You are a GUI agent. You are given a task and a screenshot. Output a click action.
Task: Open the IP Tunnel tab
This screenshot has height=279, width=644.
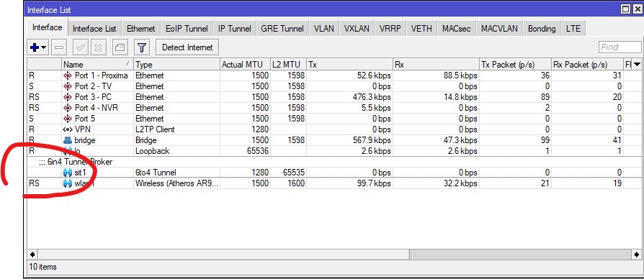pyautogui.click(x=235, y=29)
